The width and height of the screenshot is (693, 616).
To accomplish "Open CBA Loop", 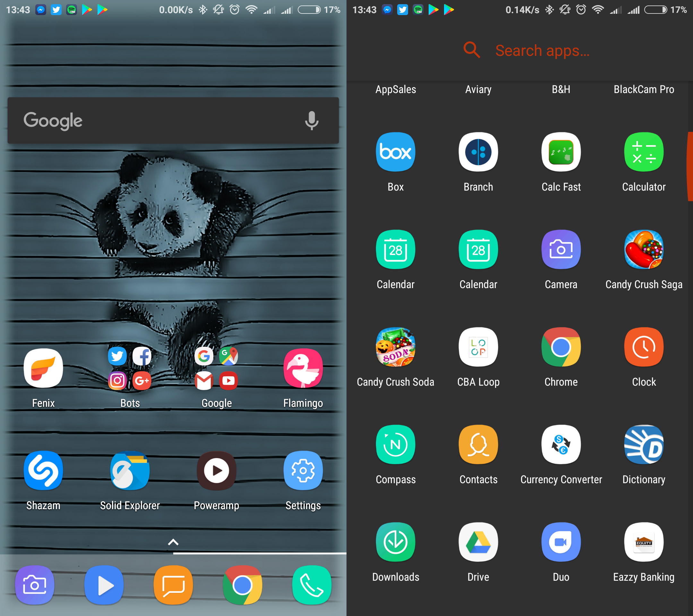I will tap(478, 347).
